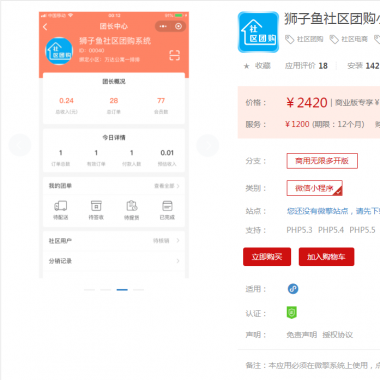Image resolution: width=380 pixels, height=380 pixels.
Task: Click the green shield certification icon
Action: [292, 313]
